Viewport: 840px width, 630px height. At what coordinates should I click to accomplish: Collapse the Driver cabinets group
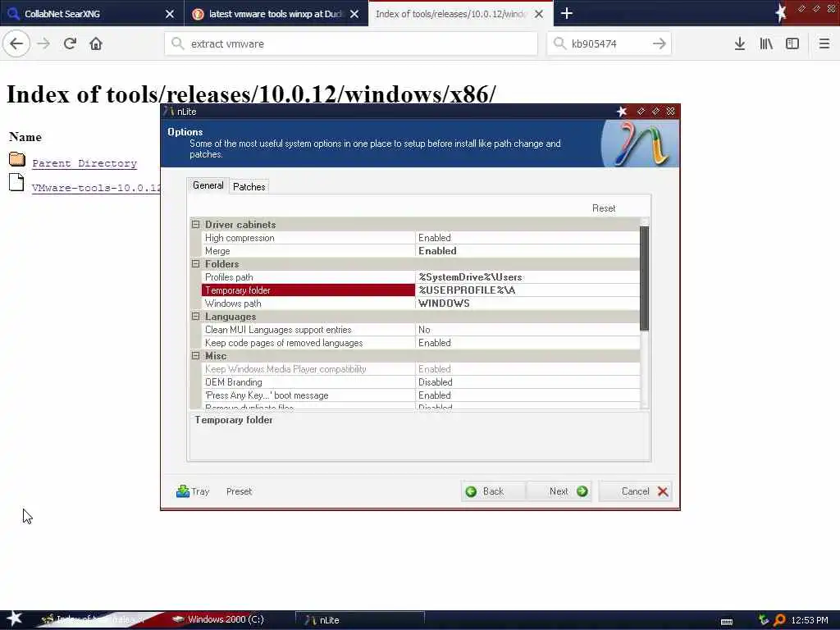coord(195,225)
